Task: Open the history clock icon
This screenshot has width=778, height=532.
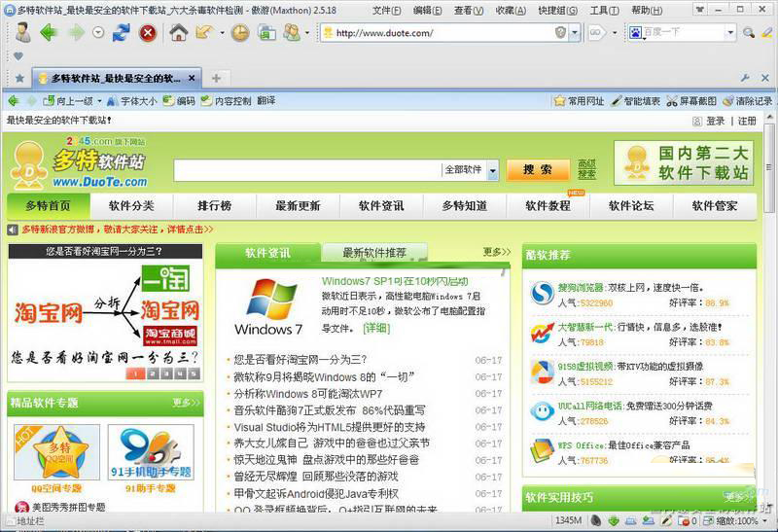Action: pyautogui.click(x=240, y=33)
